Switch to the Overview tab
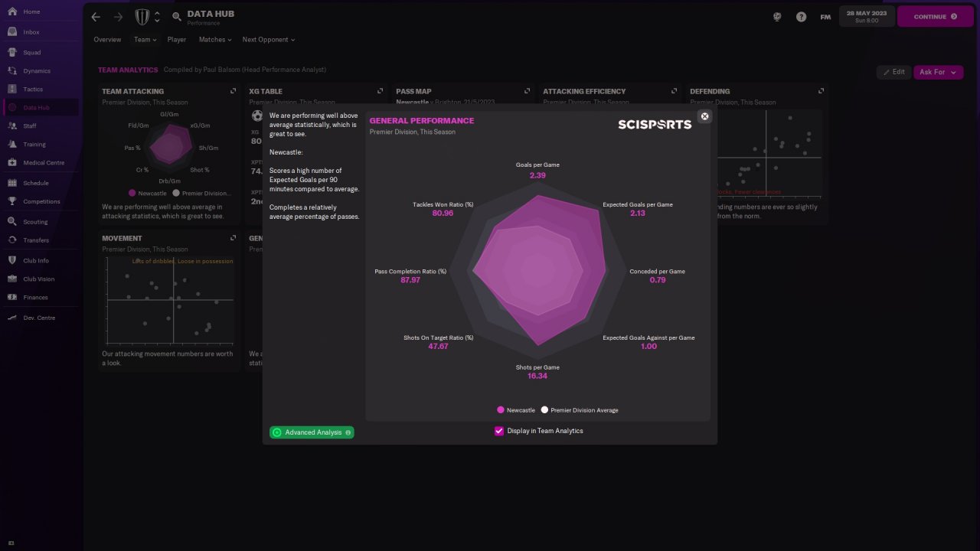 click(107, 40)
